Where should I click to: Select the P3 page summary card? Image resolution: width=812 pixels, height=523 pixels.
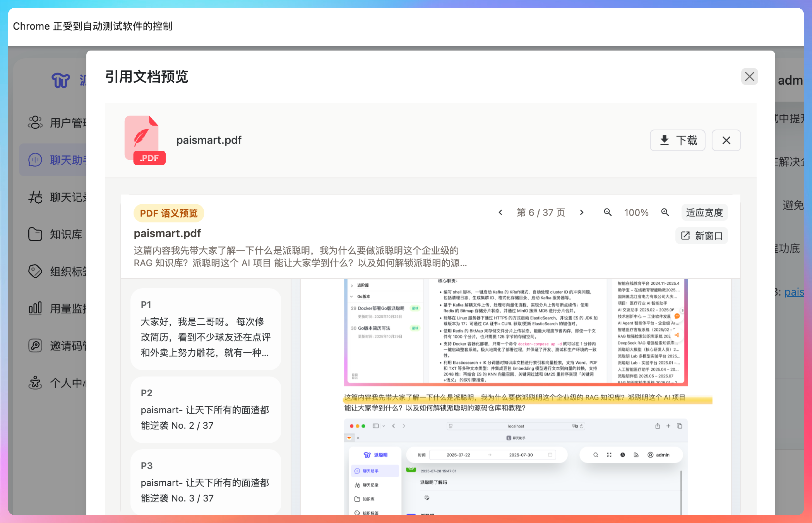point(206,482)
